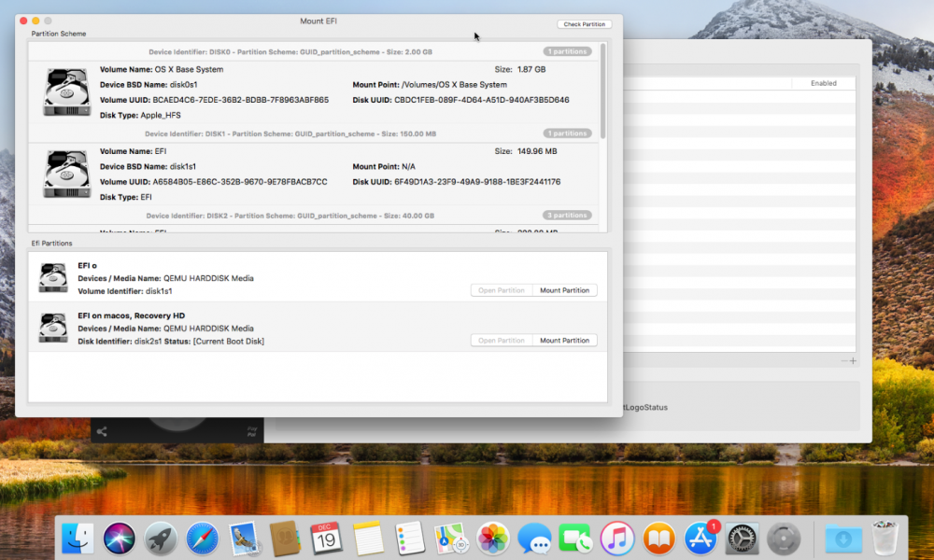Image resolution: width=934 pixels, height=560 pixels.
Task: Open iTunes from the dock
Action: [617, 539]
